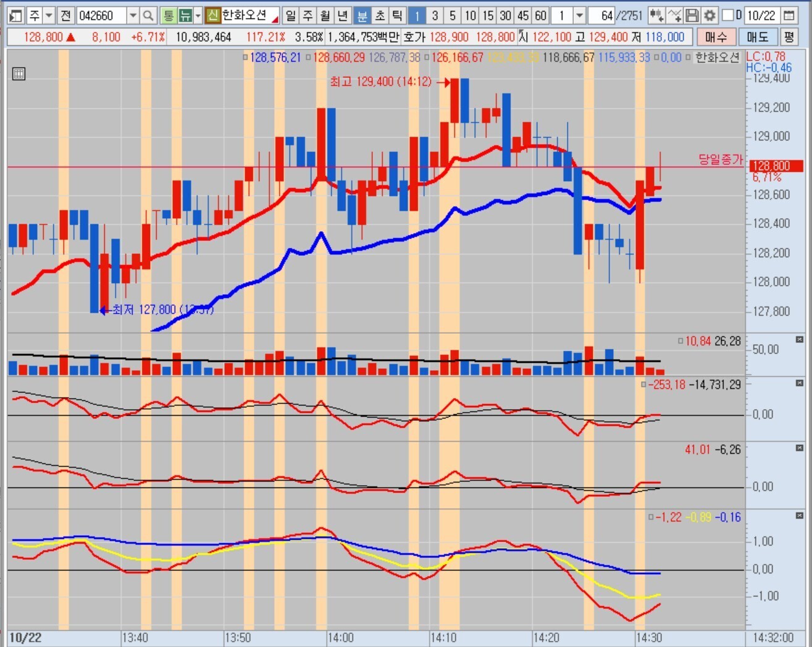Select the minute chart '분' tab

(362, 15)
